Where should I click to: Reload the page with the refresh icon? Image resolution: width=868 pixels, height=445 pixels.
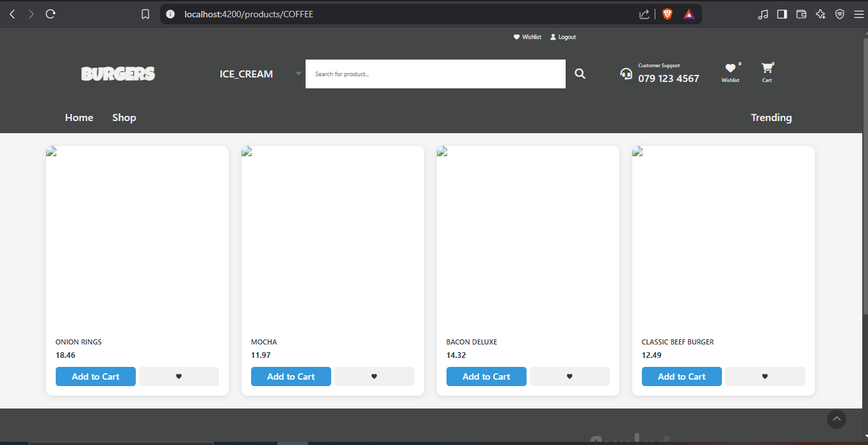click(51, 14)
